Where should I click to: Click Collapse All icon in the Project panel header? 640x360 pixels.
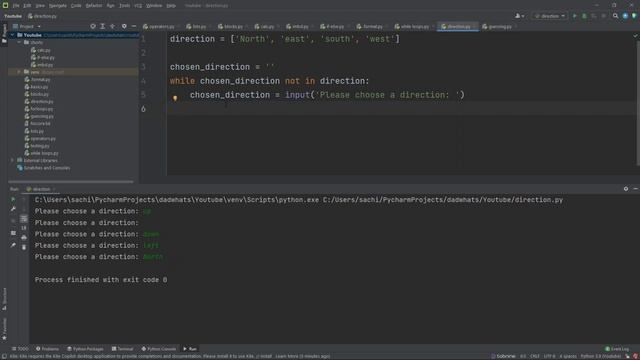[x=112, y=26]
